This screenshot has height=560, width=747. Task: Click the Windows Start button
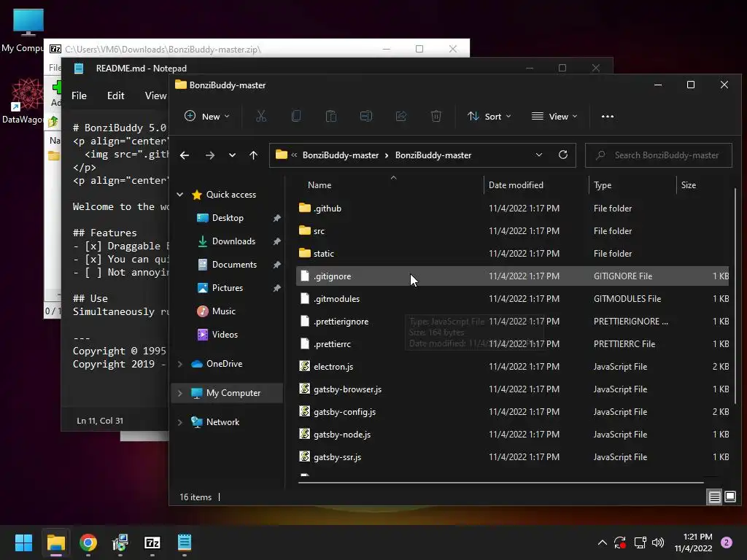23,542
